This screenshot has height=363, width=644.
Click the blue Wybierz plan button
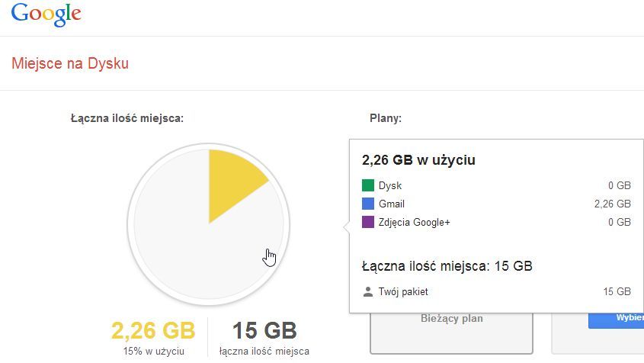[x=616, y=320]
